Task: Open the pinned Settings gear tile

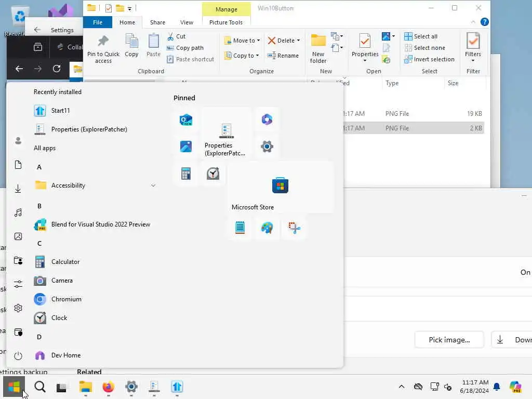Action: (267, 147)
